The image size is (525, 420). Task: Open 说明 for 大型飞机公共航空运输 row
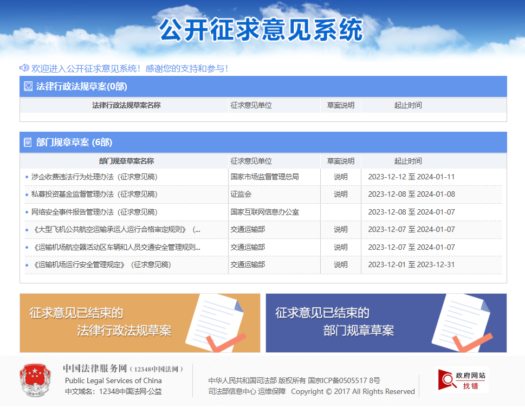340,229
